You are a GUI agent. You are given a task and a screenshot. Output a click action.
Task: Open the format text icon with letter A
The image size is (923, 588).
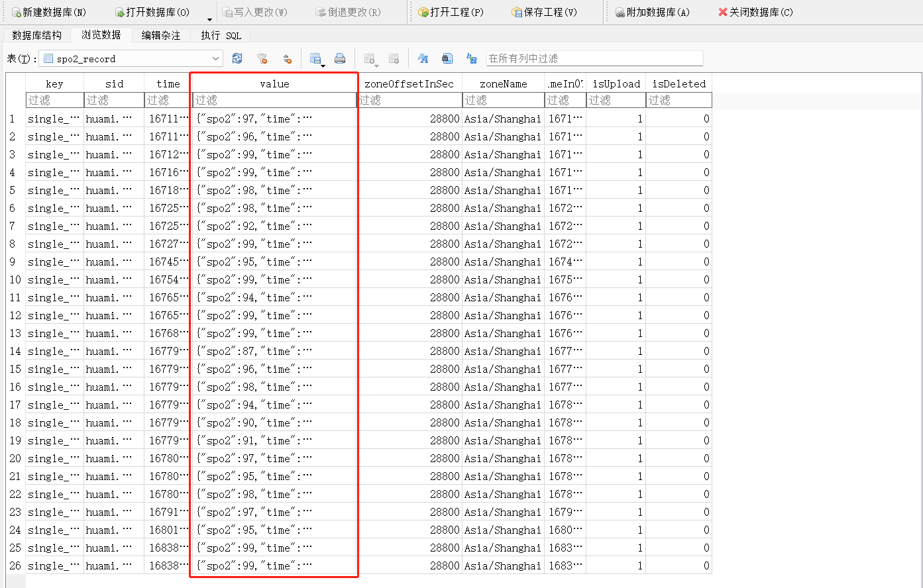[423, 58]
